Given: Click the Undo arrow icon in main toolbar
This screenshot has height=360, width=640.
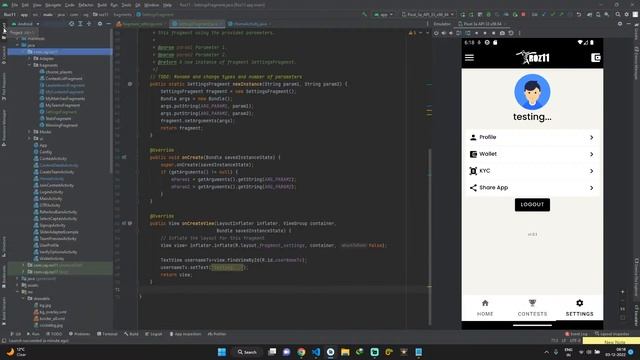Looking at the screenshot, I should [579, 14].
